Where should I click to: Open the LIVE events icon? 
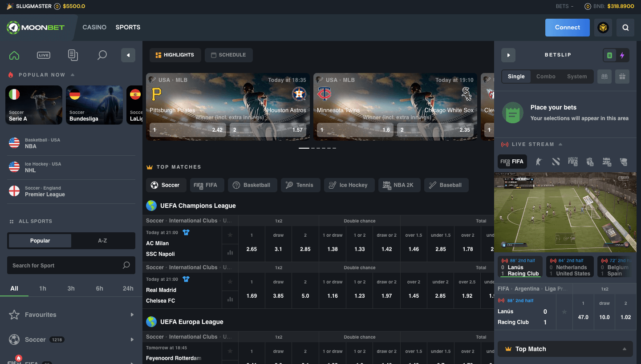coord(44,55)
